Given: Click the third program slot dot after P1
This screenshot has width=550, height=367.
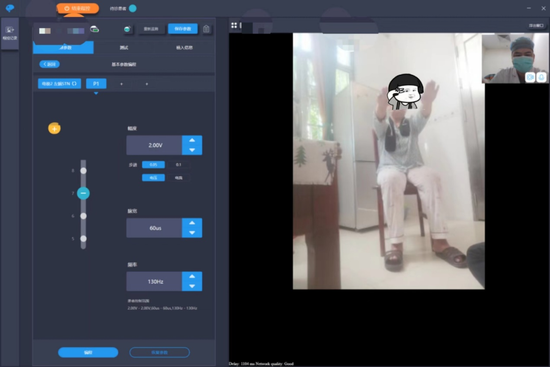Looking at the screenshot, I should click(x=147, y=84).
